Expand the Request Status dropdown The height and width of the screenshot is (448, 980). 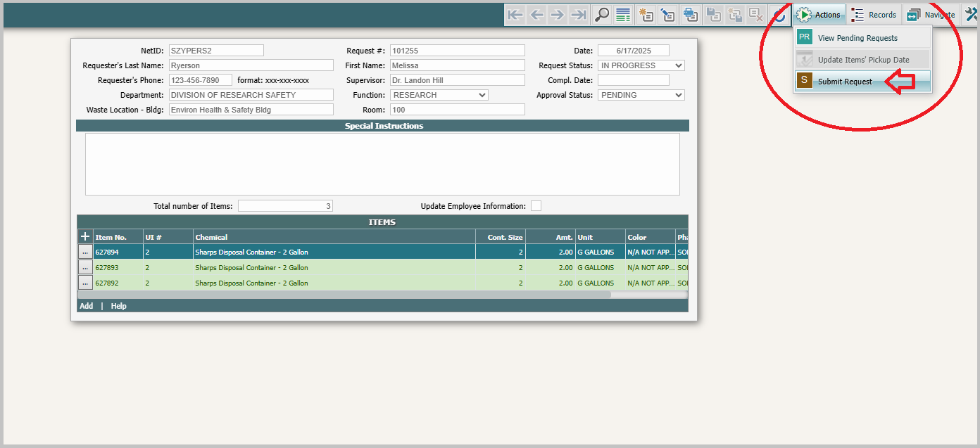pos(641,65)
